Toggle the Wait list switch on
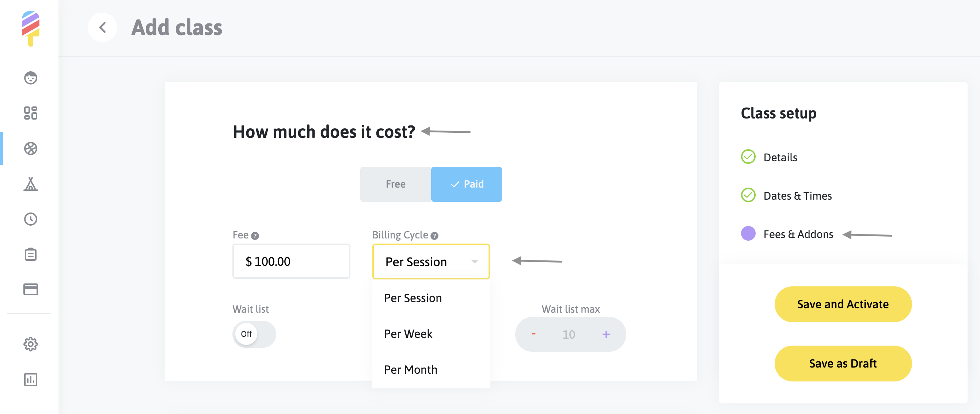 coord(254,334)
